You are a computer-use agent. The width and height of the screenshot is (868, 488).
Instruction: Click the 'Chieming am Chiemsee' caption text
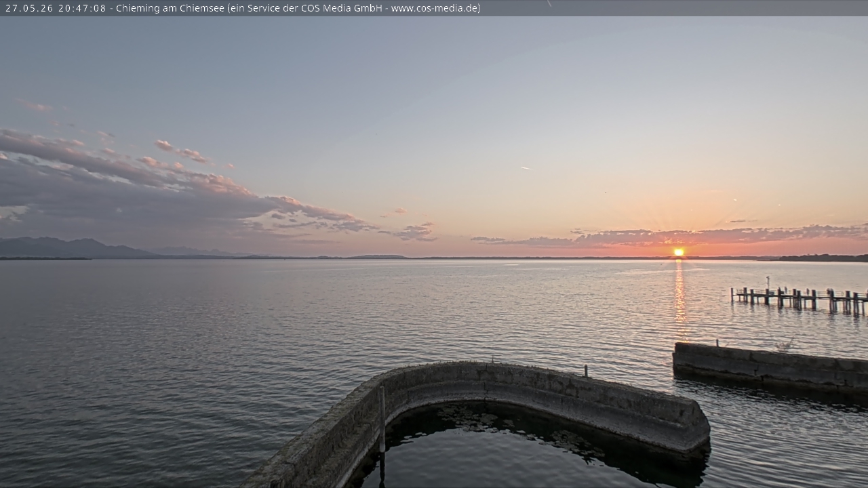(x=170, y=8)
